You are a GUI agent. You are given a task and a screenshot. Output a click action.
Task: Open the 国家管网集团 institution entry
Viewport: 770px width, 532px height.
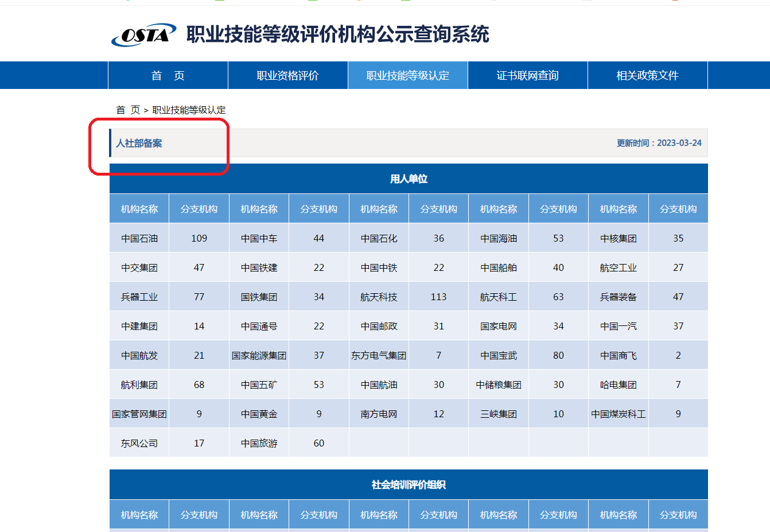pyautogui.click(x=139, y=414)
